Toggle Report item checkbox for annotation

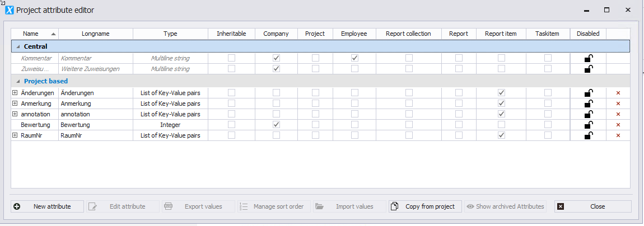click(501, 114)
